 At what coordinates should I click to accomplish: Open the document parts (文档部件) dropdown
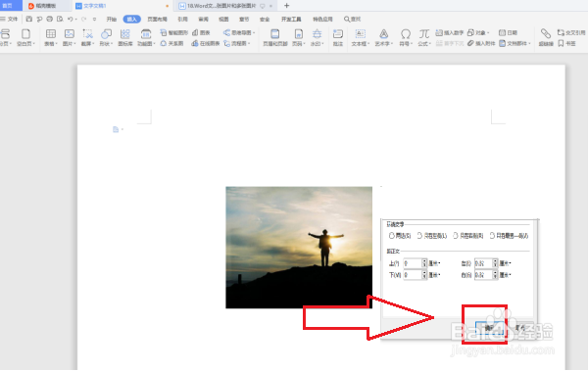tap(514, 43)
